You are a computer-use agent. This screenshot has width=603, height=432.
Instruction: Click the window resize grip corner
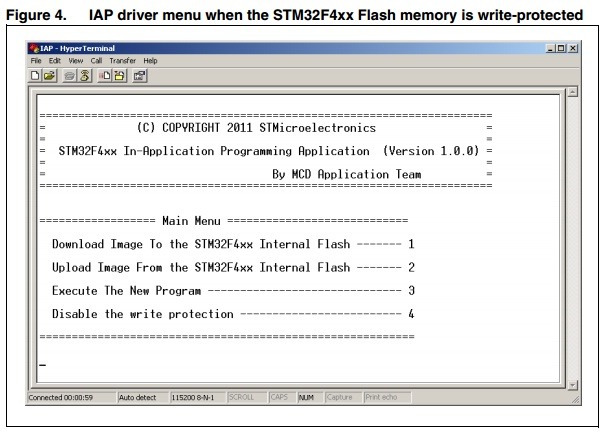[575, 400]
